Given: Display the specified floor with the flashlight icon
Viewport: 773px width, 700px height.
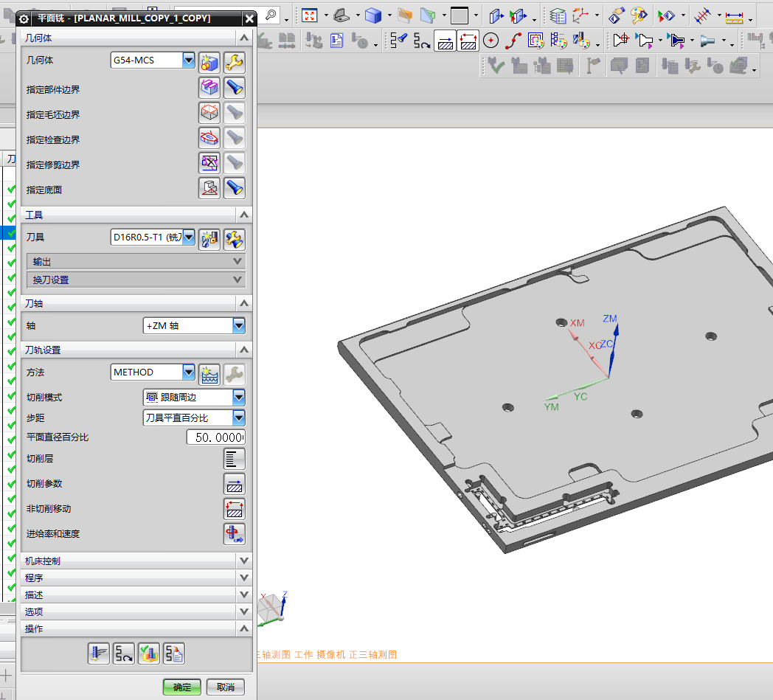Looking at the screenshot, I should [235, 189].
